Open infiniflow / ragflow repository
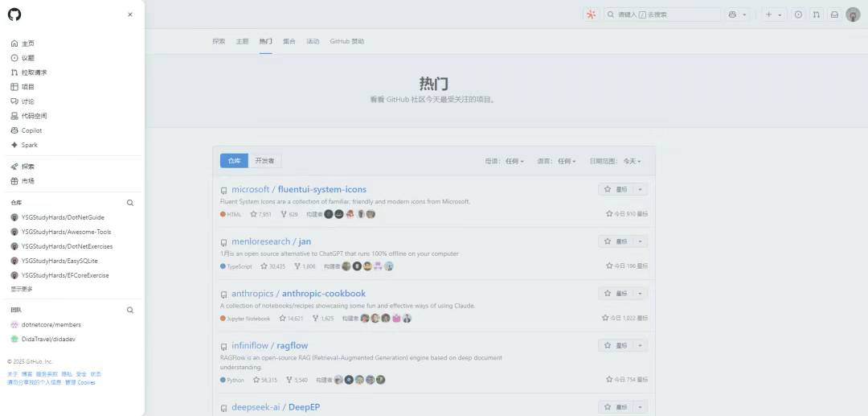 [269, 346]
